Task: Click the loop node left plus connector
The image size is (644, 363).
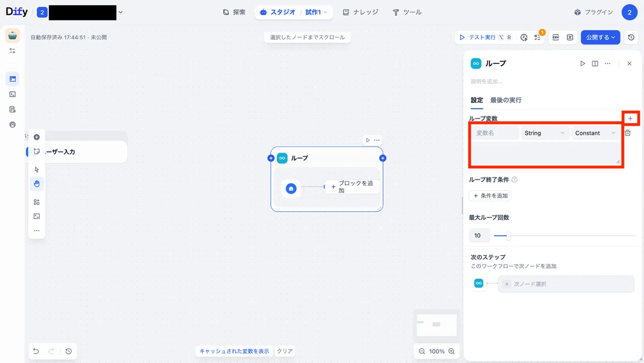Action: point(271,158)
